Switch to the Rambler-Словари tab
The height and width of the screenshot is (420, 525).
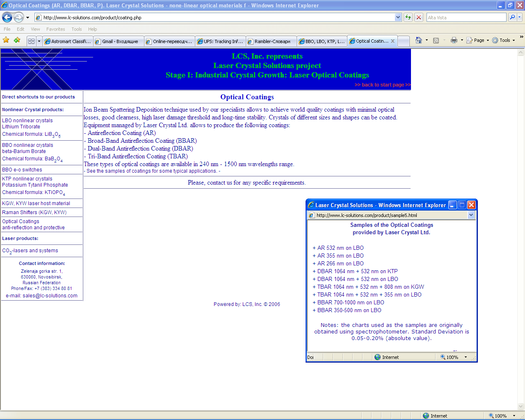pos(271,41)
